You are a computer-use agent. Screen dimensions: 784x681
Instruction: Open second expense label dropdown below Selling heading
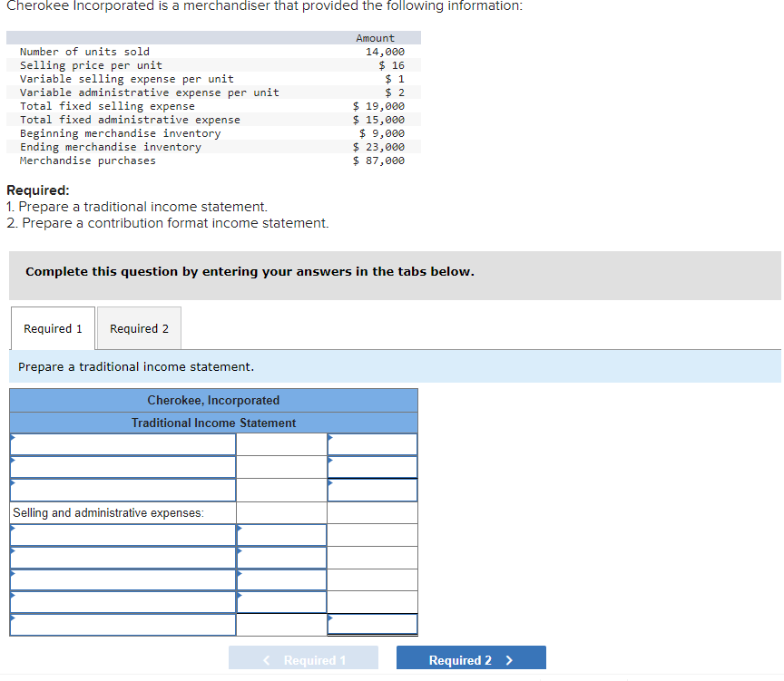(x=123, y=557)
